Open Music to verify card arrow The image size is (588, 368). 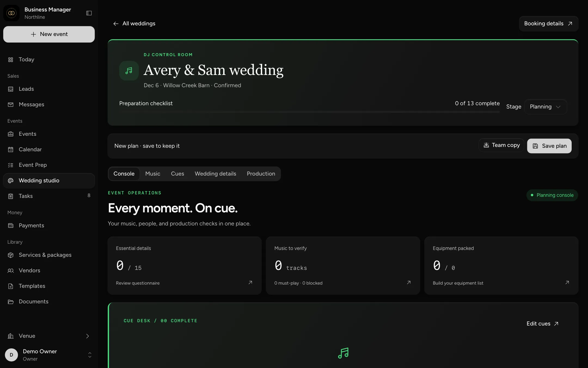click(409, 283)
